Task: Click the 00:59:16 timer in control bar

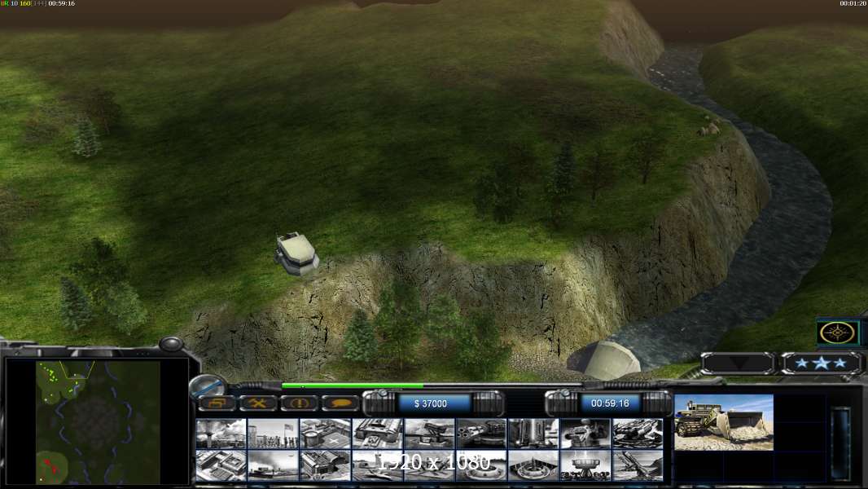Action: (610, 403)
